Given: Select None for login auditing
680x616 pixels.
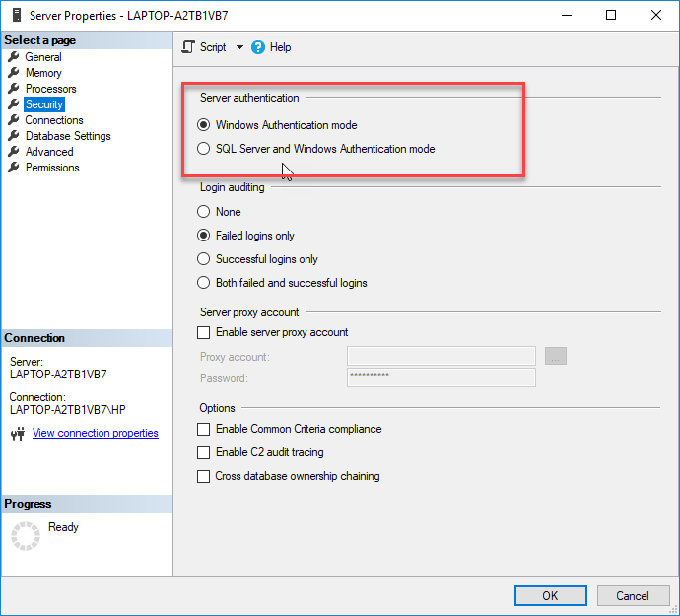Looking at the screenshot, I should click(x=204, y=212).
